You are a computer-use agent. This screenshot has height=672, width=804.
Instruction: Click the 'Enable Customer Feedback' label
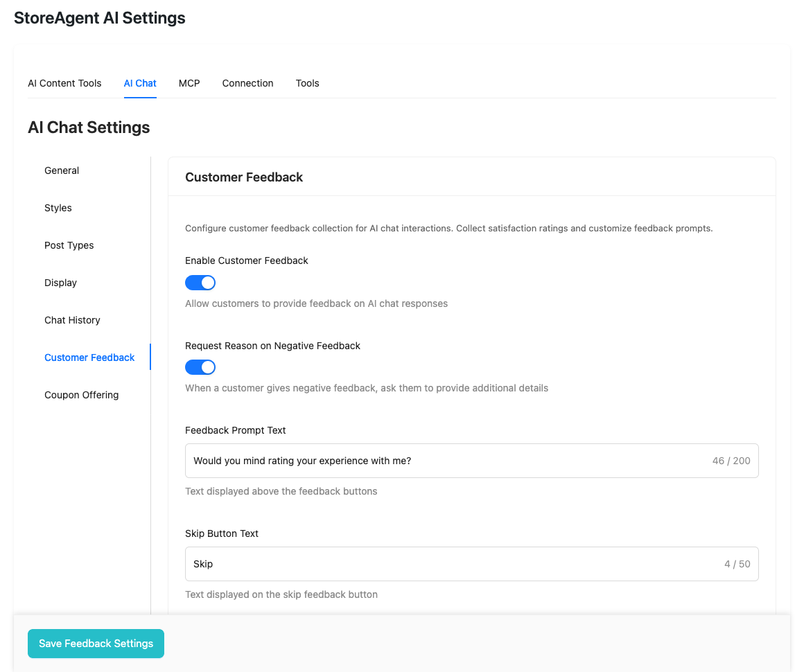coord(247,260)
